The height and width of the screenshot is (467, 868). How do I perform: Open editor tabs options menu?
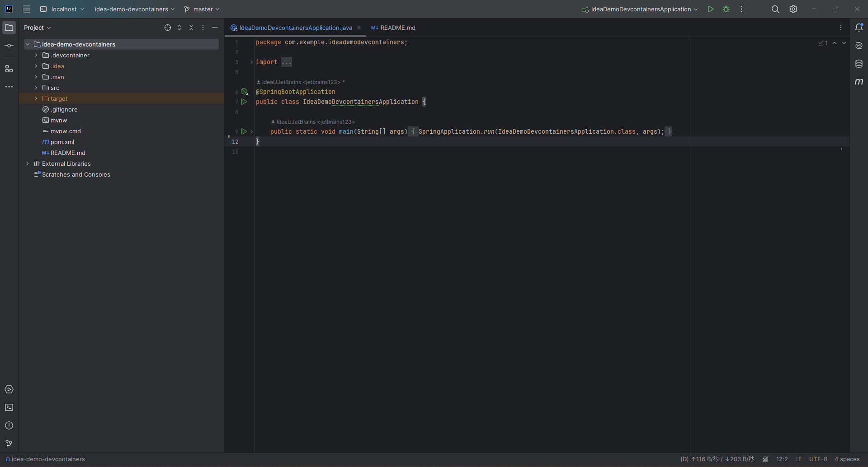[x=841, y=28]
